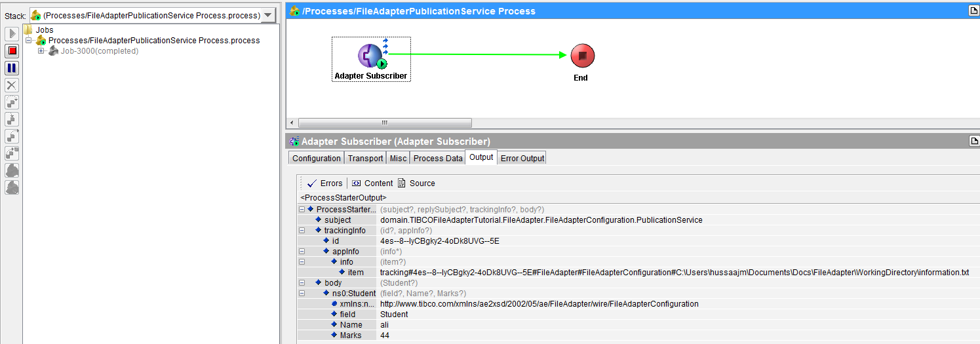Click the third step icon in debugger toolbar
This screenshot has width=980, height=344.
pyautogui.click(x=12, y=136)
